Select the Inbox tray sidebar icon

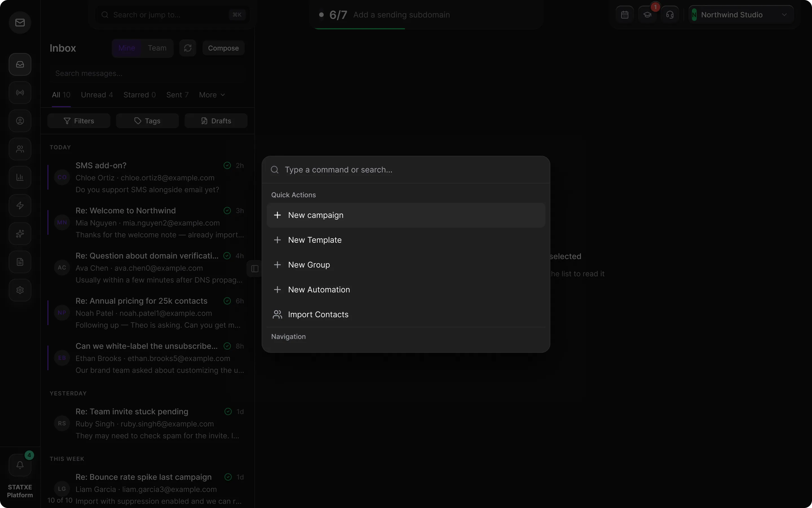click(20, 64)
